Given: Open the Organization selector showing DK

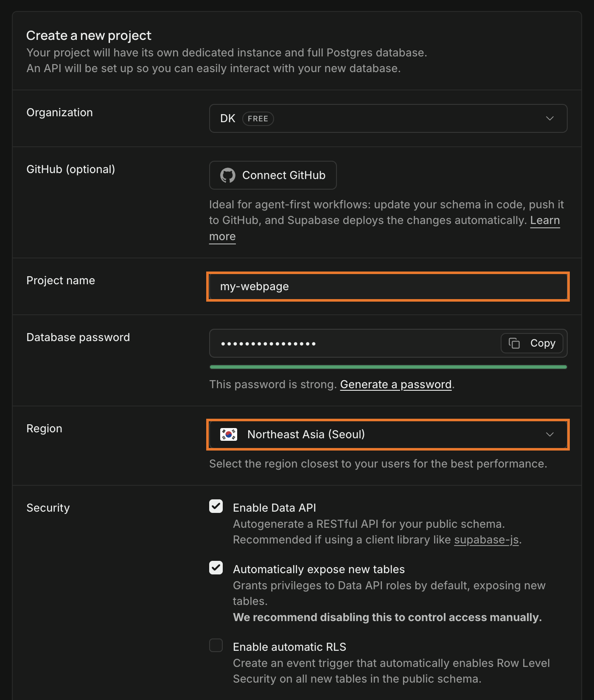Looking at the screenshot, I should click(x=388, y=118).
